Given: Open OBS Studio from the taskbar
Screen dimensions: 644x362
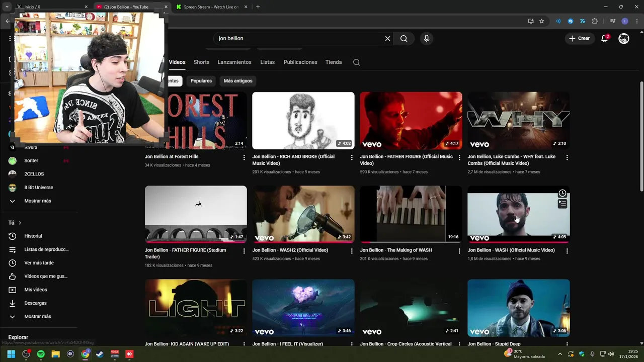Looking at the screenshot, I should point(26,354).
